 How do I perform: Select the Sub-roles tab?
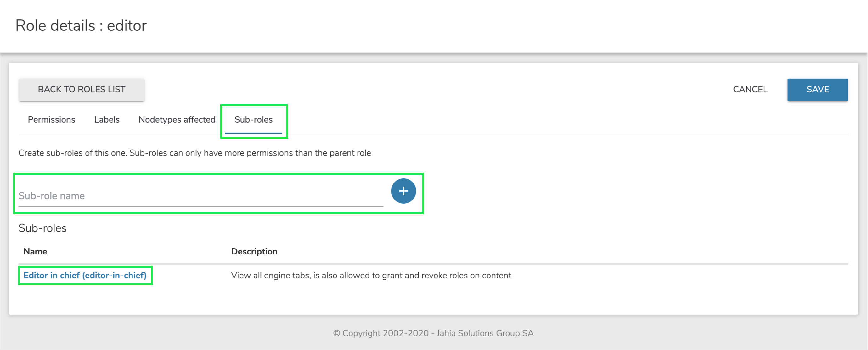click(x=254, y=119)
